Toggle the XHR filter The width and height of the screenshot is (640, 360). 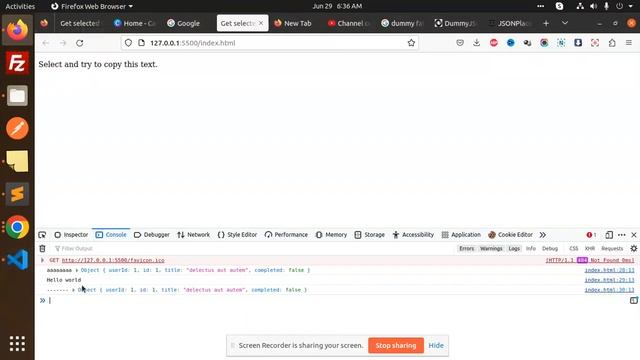(590, 249)
